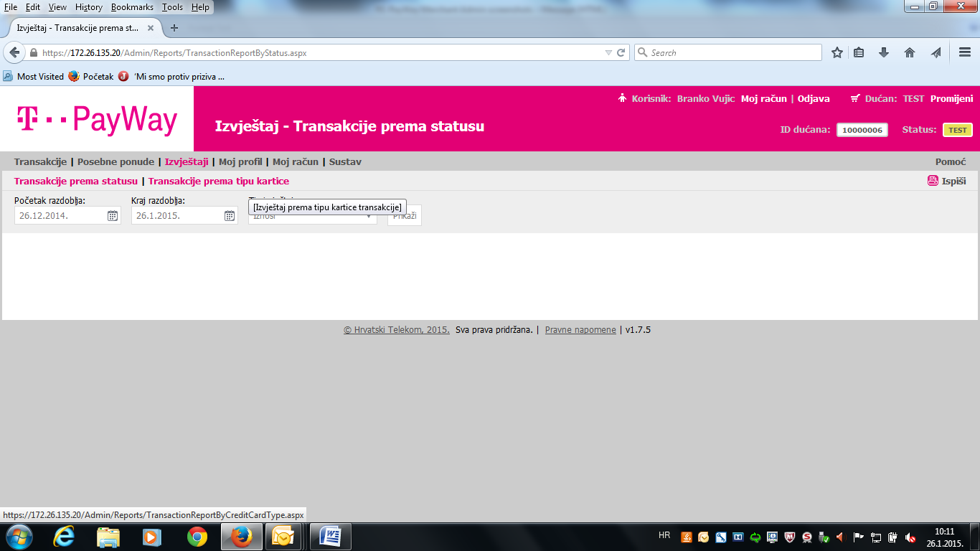Open Transakcije prema statusu report

[75, 181]
